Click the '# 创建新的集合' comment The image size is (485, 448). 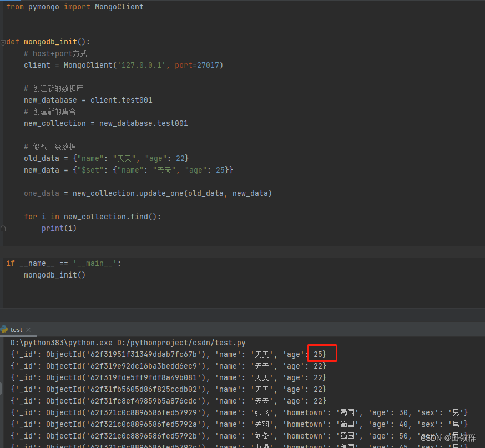tap(50, 112)
